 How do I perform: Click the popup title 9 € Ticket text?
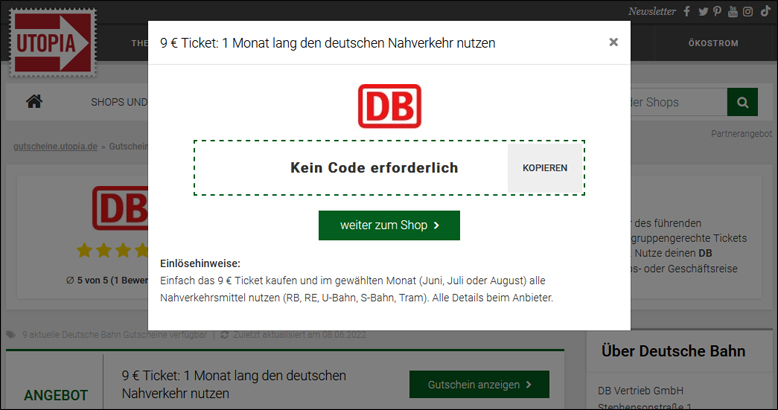pos(327,43)
